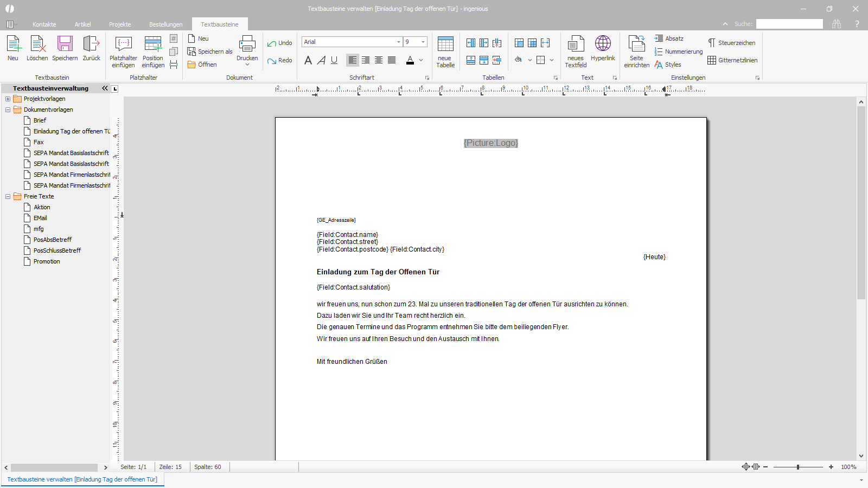
Task: Open the Artikel tab
Action: click(82, 24)
